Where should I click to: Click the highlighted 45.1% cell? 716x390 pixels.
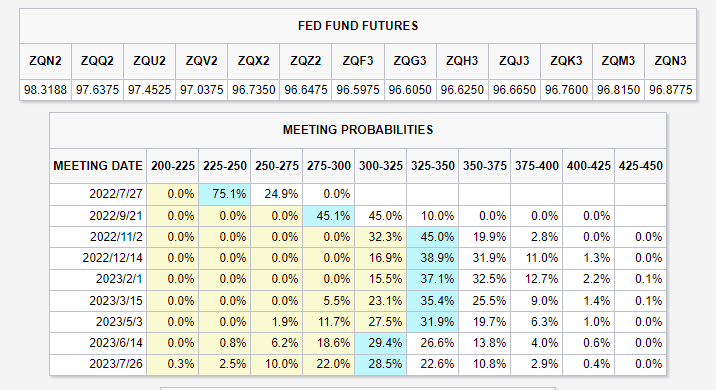pos(328,216)
